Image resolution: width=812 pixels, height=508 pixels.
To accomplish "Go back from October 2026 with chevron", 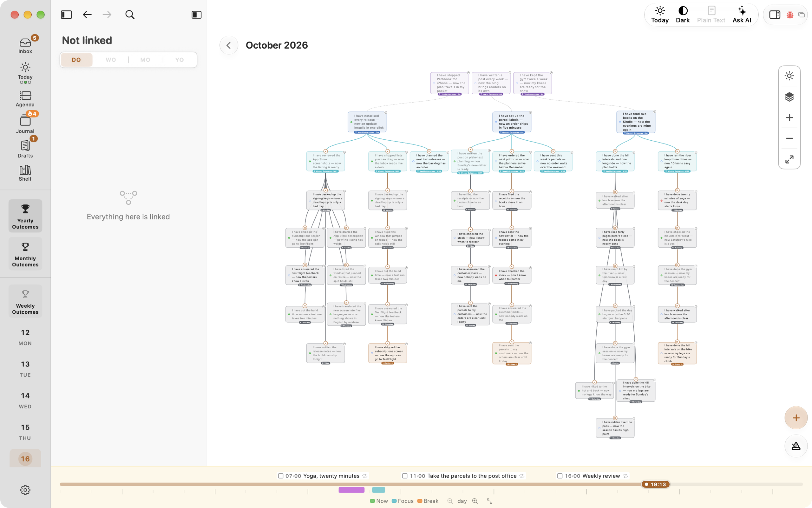I will 229,45.
